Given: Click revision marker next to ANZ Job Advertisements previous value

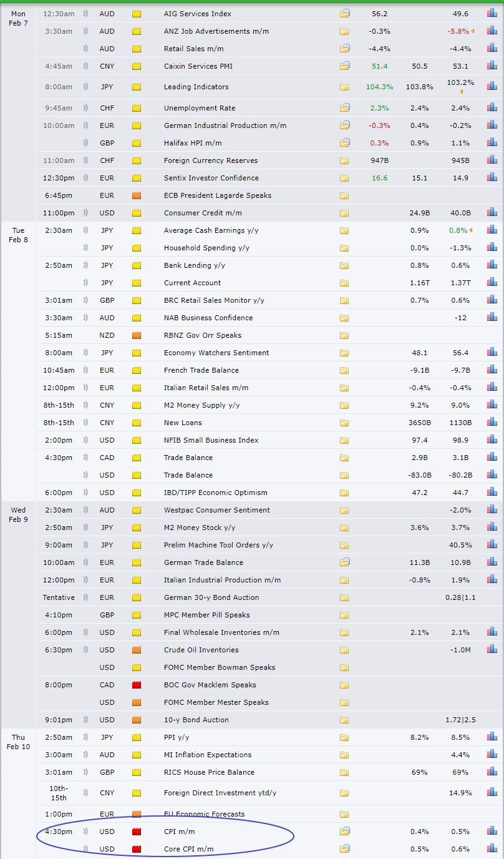Looking at the screenshot, I should (472, 31).
